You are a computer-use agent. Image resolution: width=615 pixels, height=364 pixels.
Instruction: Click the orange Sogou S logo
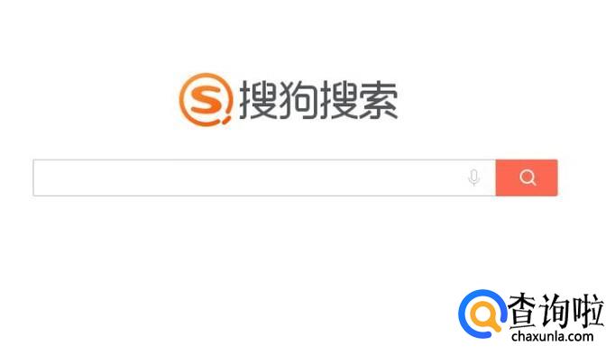[206, 99]
